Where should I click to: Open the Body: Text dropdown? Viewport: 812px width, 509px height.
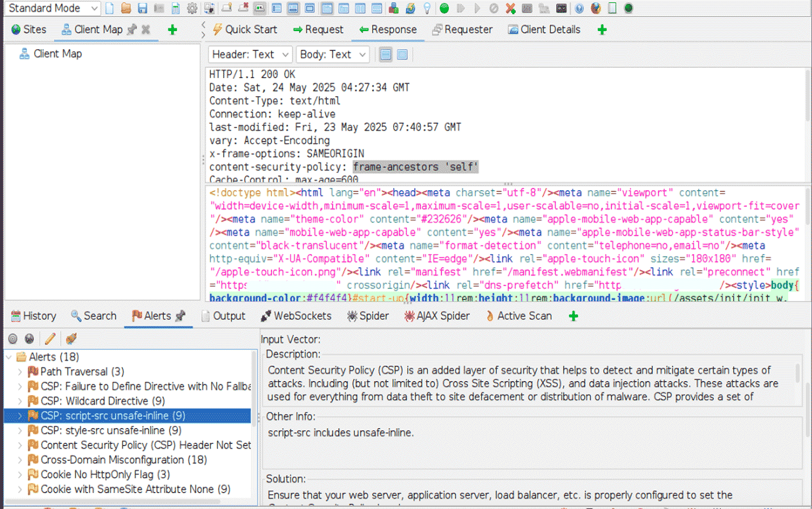(x=333, y=54)
